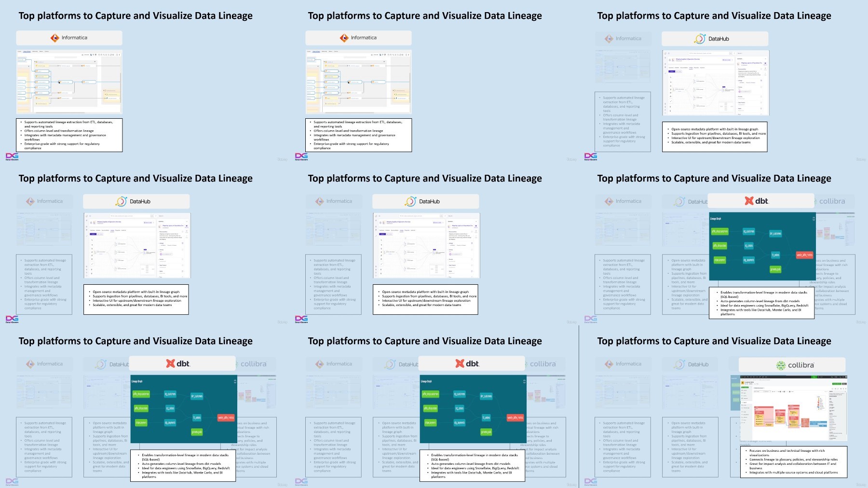
Task: Open the DataHub screenshot in the top-right slide
Action: [x=716, y=83]
